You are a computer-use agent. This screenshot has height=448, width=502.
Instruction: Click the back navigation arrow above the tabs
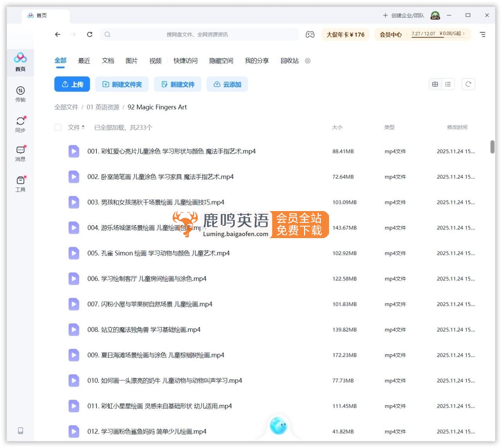tap(58, 35)
